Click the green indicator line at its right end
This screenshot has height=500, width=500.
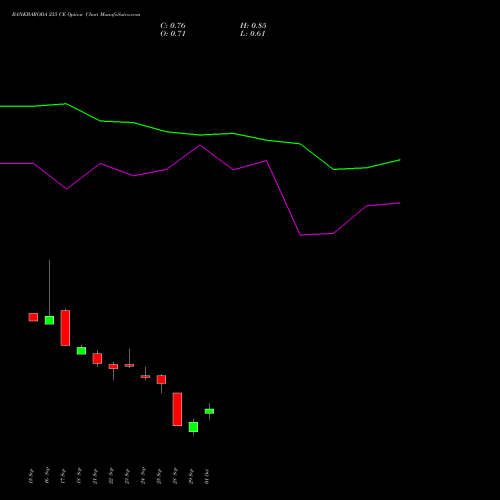coord(399,160)
